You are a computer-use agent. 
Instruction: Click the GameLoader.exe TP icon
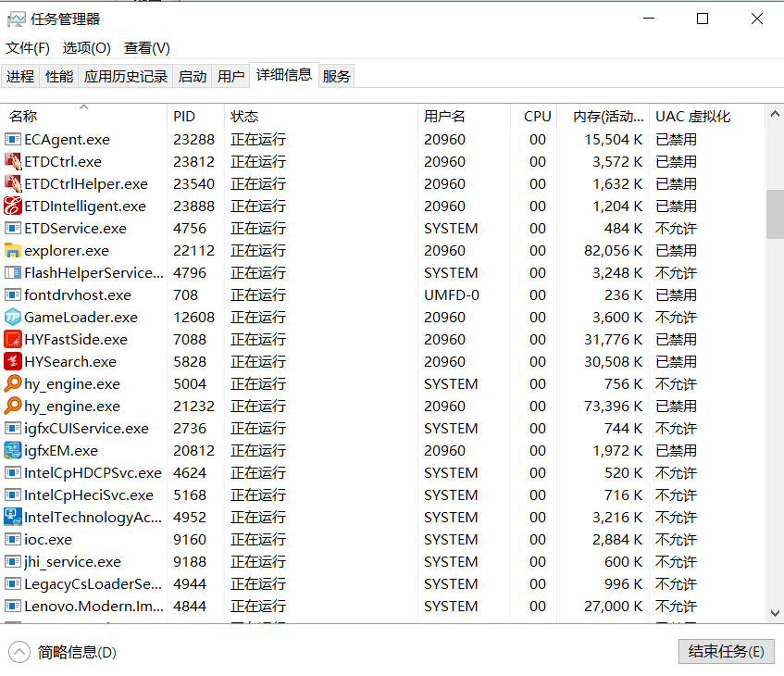[x=13, y=317]
